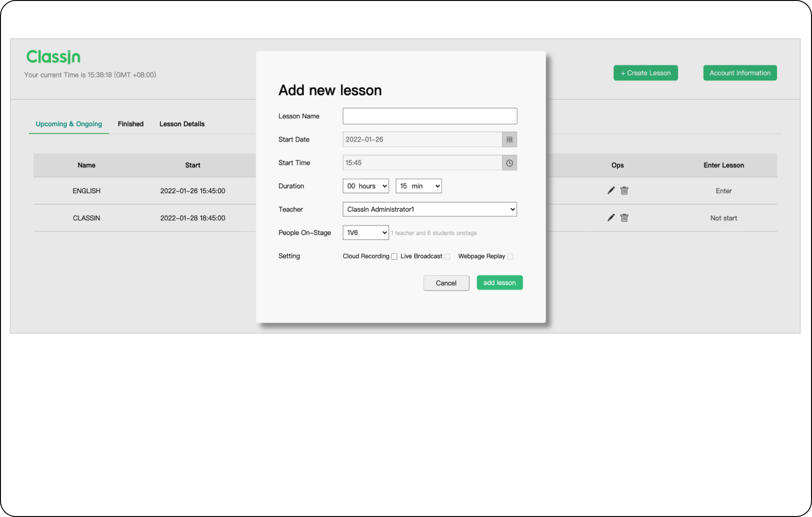Click the Name column header
The height and width of the screenshot is (517, 812).
pyautogui.click(x=87, y=165)
